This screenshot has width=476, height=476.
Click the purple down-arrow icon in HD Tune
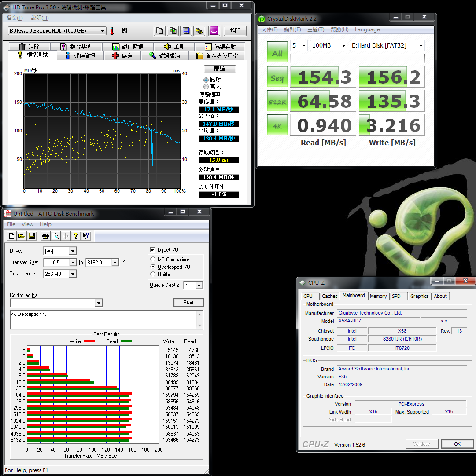pos(214,31)
